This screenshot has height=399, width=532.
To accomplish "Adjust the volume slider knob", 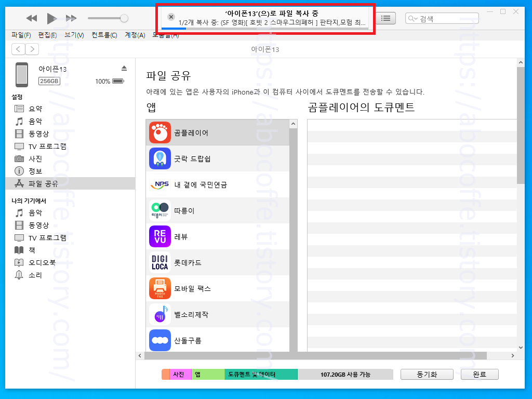I will (x=124, y=18).
